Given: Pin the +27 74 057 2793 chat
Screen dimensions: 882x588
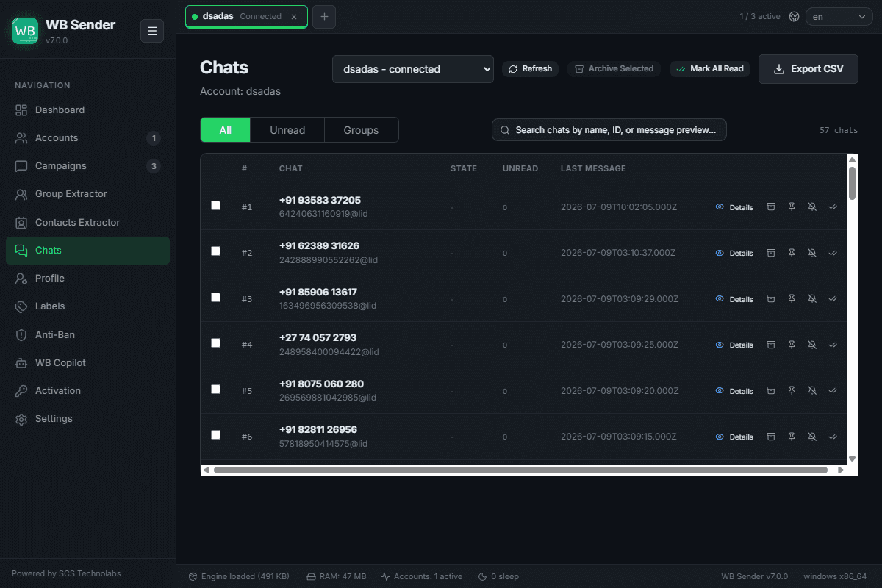Looking at the screenshot, I should pos(792,345).
